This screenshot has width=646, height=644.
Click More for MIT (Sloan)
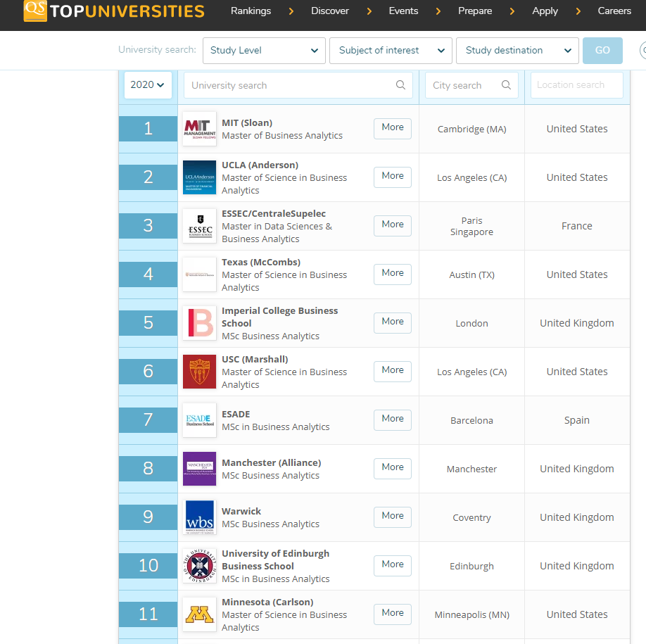393,129
